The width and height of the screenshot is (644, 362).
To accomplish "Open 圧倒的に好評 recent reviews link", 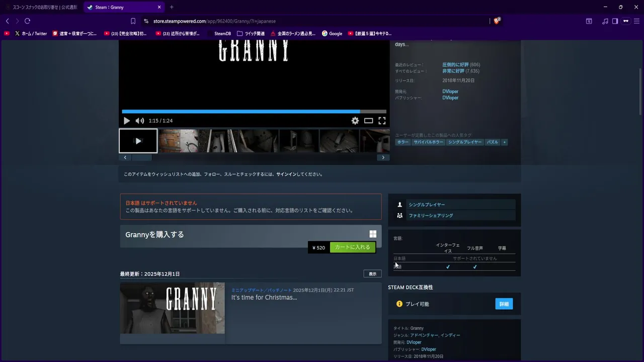I will 455,65.
